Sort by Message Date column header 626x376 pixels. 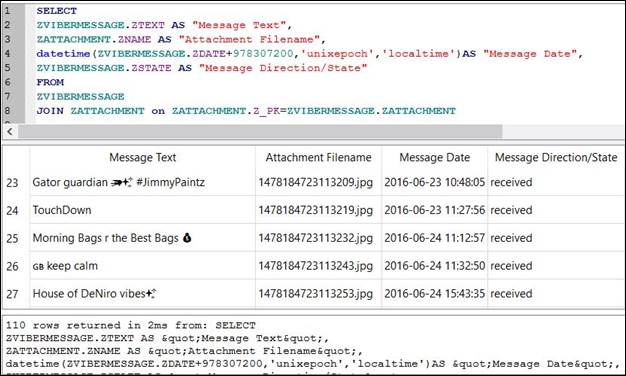click(434, 157)
